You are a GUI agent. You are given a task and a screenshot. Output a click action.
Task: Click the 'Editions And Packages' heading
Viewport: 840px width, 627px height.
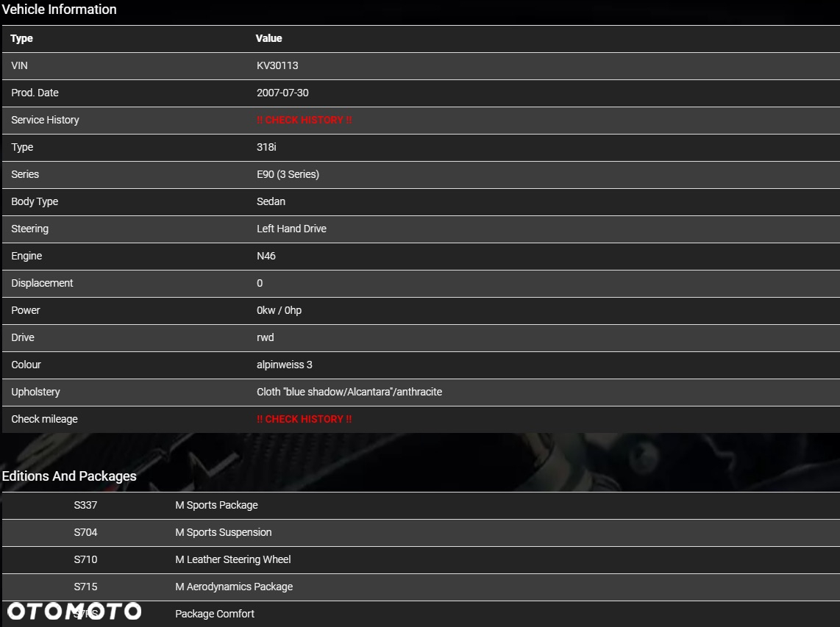click(69, 476)
